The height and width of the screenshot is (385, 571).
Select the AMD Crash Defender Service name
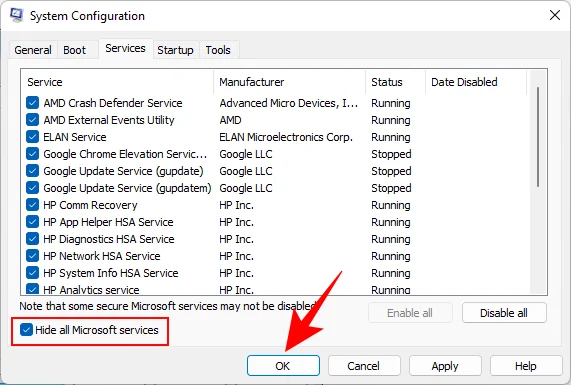click(x=113, y=103)
